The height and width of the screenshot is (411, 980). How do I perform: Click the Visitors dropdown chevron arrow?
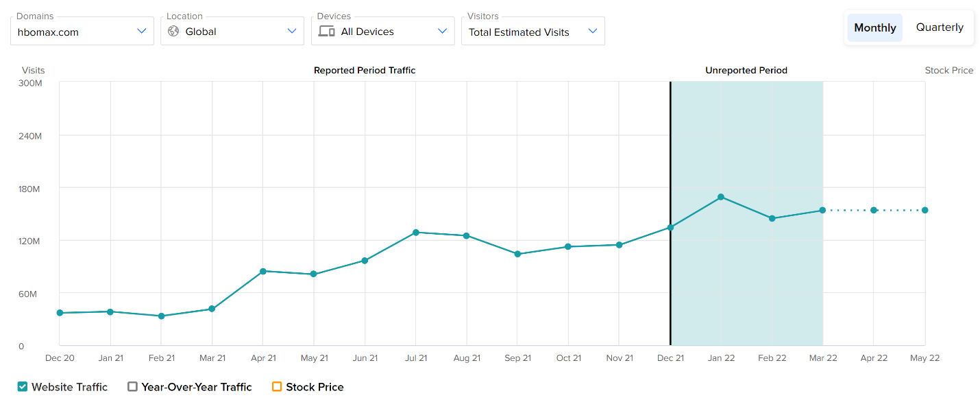point(593,32)
